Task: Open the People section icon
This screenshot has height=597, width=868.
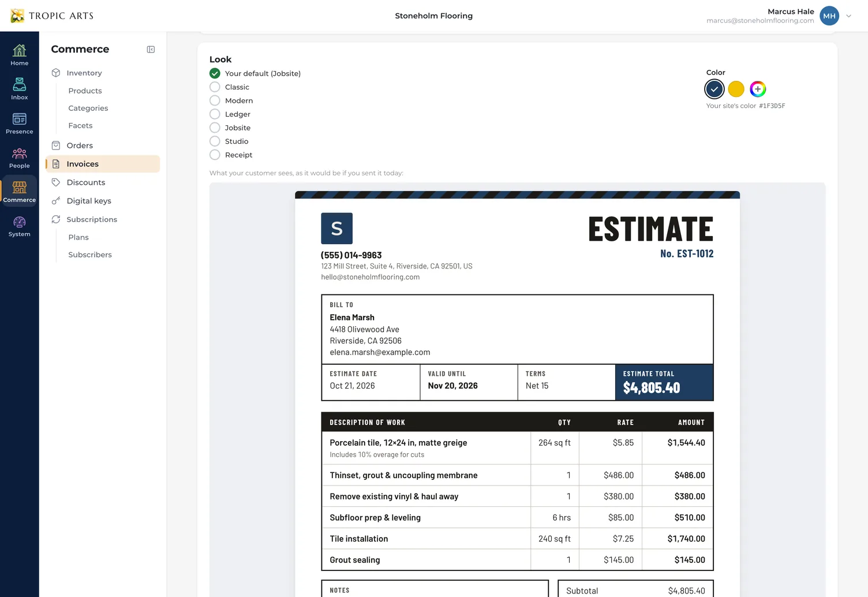Action: 19,153
